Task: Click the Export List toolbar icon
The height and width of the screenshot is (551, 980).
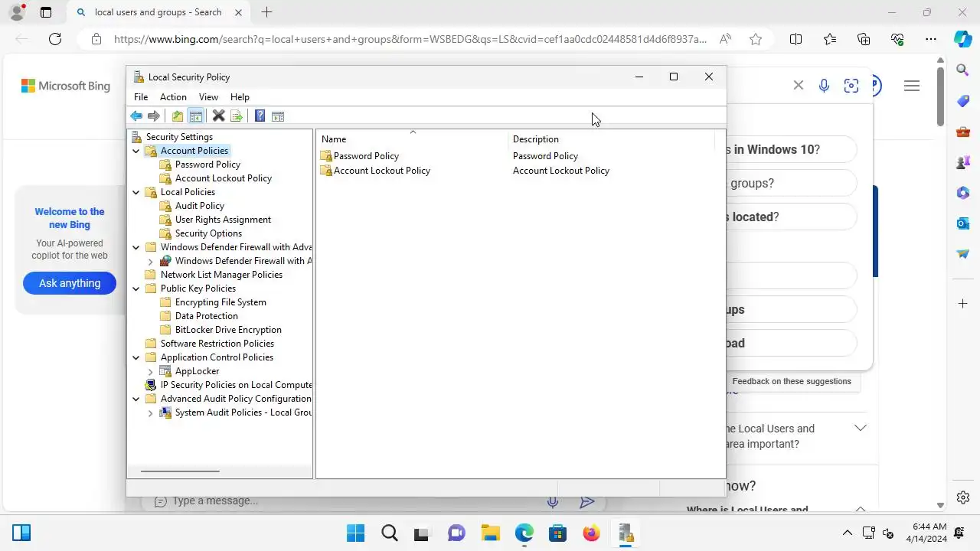Action: [x=237, y=116]
